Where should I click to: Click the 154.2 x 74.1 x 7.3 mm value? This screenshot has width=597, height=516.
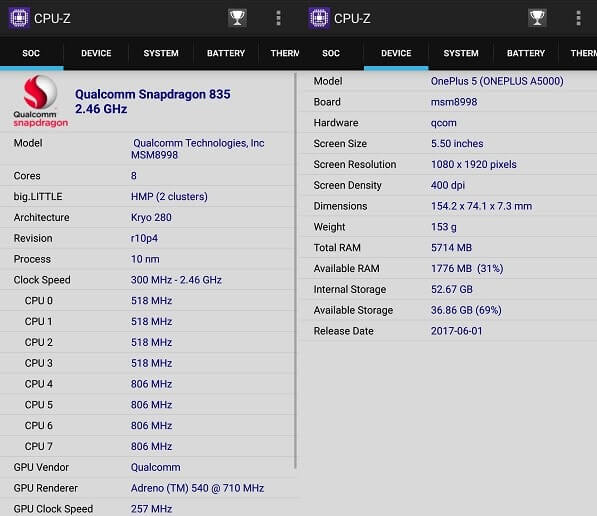tap(482, 206)
